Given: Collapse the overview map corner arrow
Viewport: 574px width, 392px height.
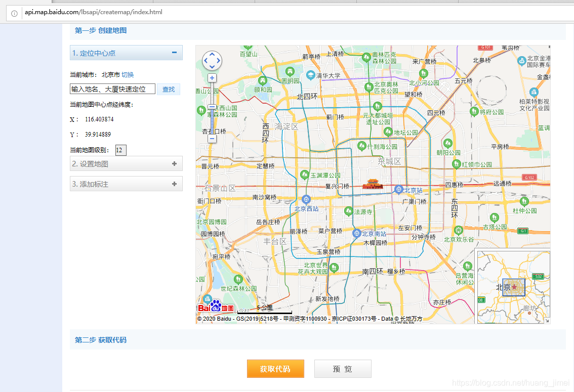Looking at the screenshot, I should [x=547, y=321].
